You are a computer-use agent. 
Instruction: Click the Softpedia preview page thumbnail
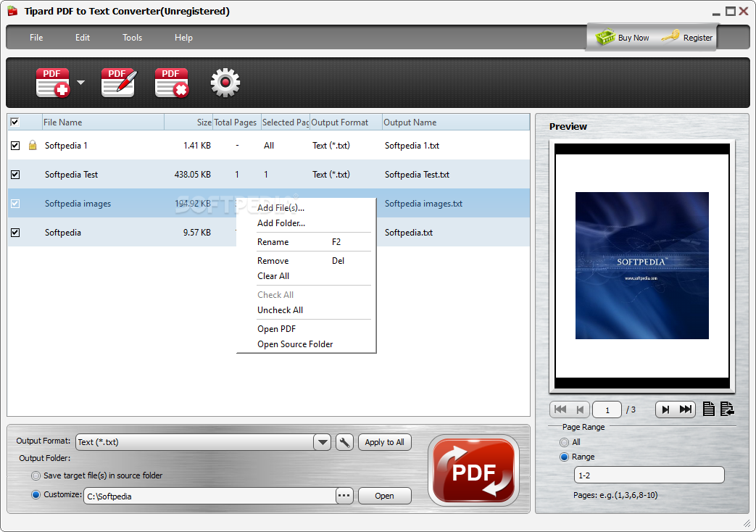641,266
